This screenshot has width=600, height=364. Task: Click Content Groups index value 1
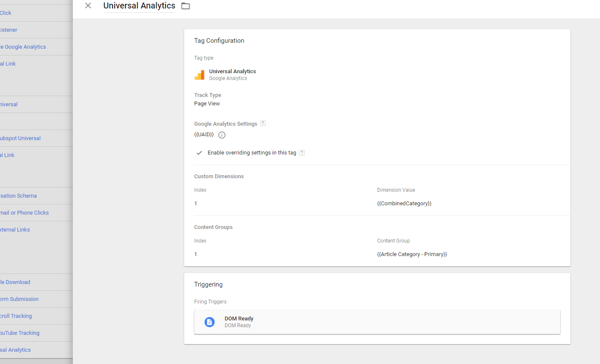point(196,254)
